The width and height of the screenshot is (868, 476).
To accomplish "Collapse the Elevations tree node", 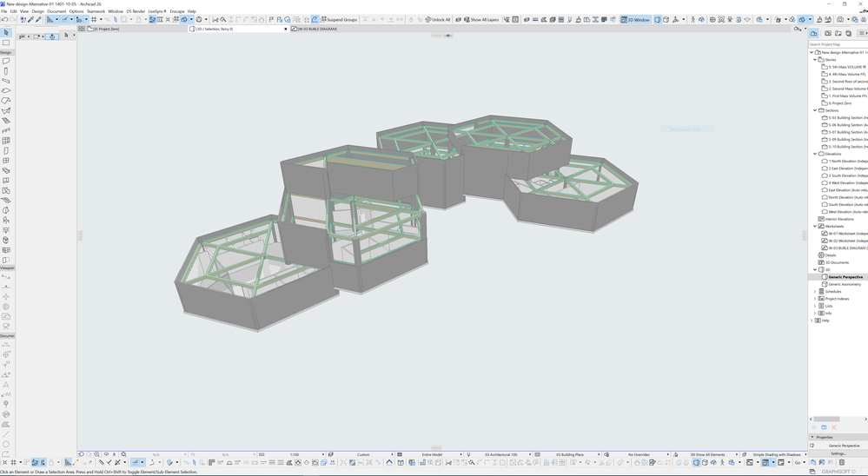I will click(x=815, y=154).
